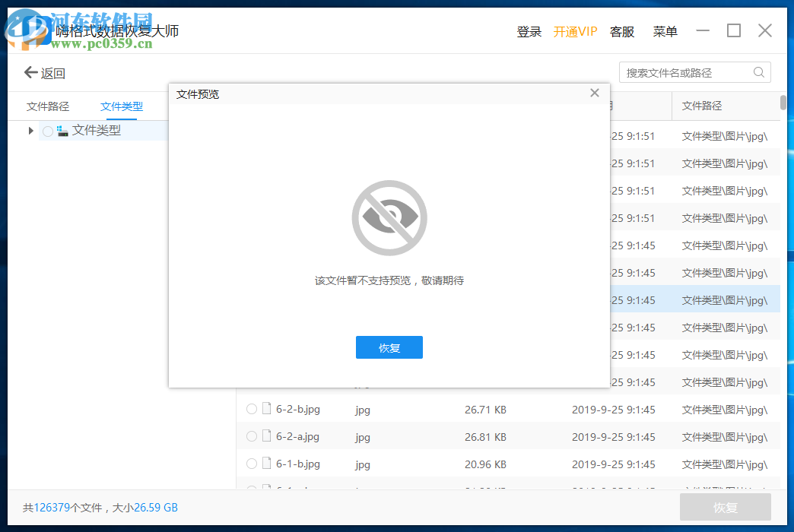Select the checkbox for 6-2-a.jpg
The width and height of the screenshot is (794, 532).
click(x=251, y=436)
